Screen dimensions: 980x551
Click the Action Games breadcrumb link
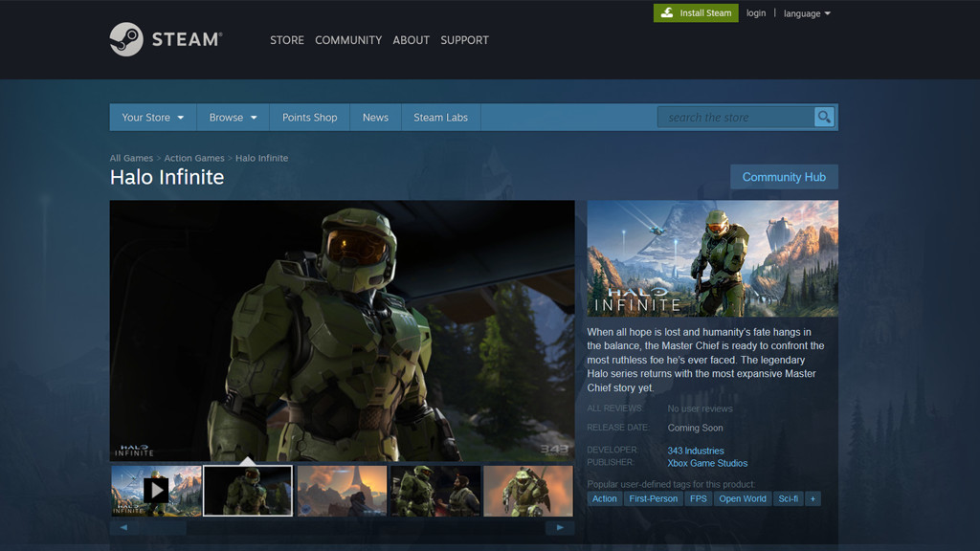194,158
